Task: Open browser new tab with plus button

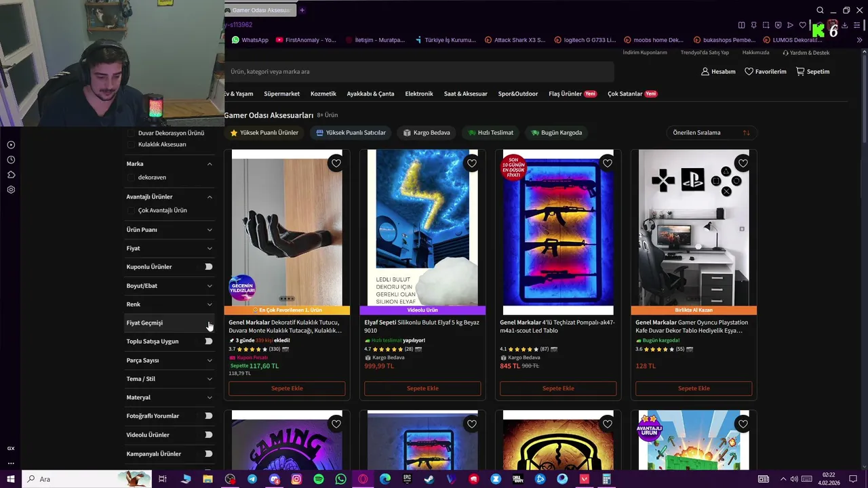Action: pos(302,10)
